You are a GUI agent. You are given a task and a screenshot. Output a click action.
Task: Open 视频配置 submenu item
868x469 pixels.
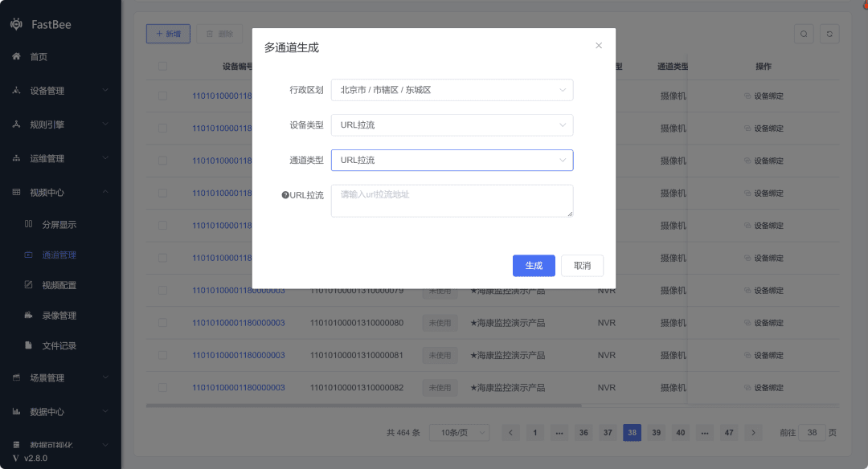point(60,285)
